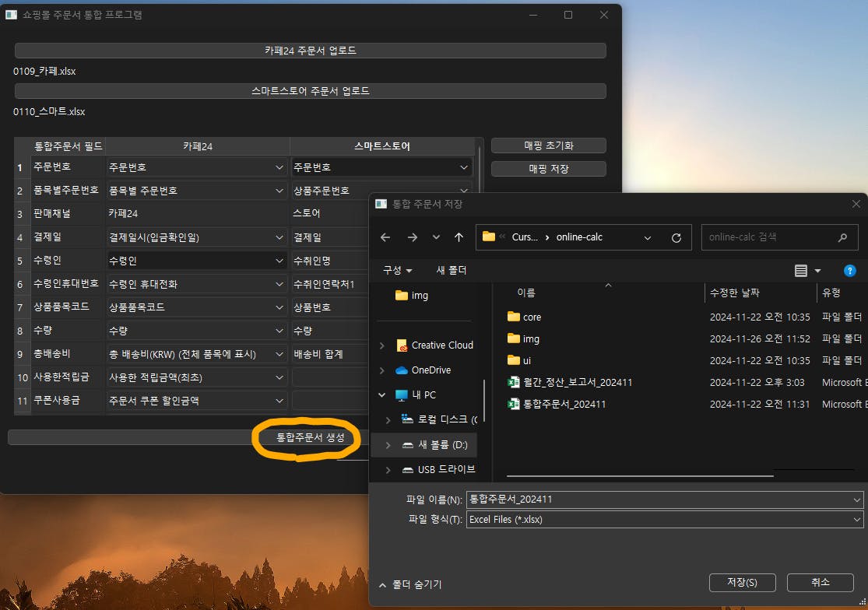Open 카페24 주문서 쿠폰 할인금액 dropdown
The image size is (868, 610).
[x=196, y=401]
